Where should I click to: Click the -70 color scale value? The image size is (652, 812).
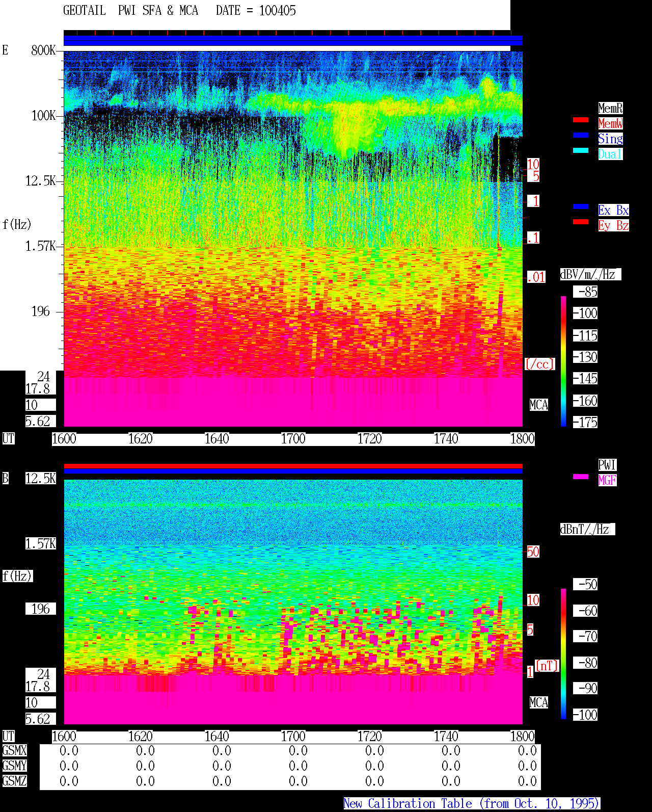point(586,636)
